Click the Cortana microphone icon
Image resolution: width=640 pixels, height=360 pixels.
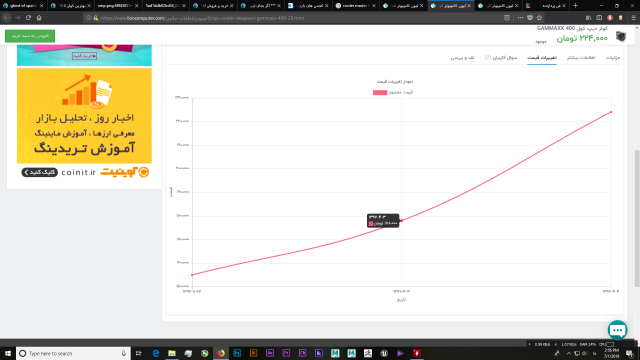pos(124,353)
